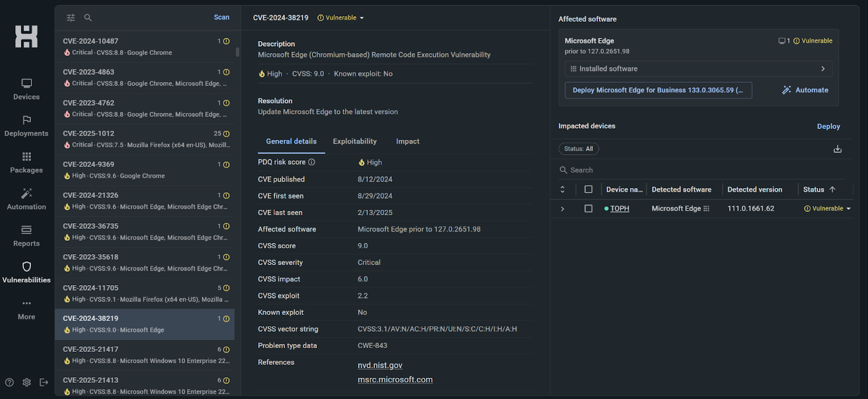Viewport: 868px width, 399px height.
Task: Select CVE-2023-35618 in the list
Action: [x=145, y=262]
